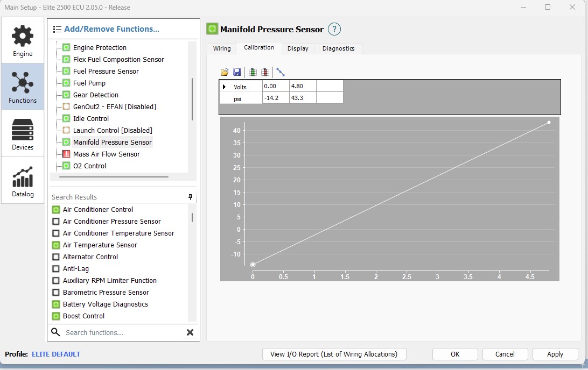Open the Datalog section in the sidebar
This screenshot has height=370, width=588.
pyautogui.click(x=23, y=181)
